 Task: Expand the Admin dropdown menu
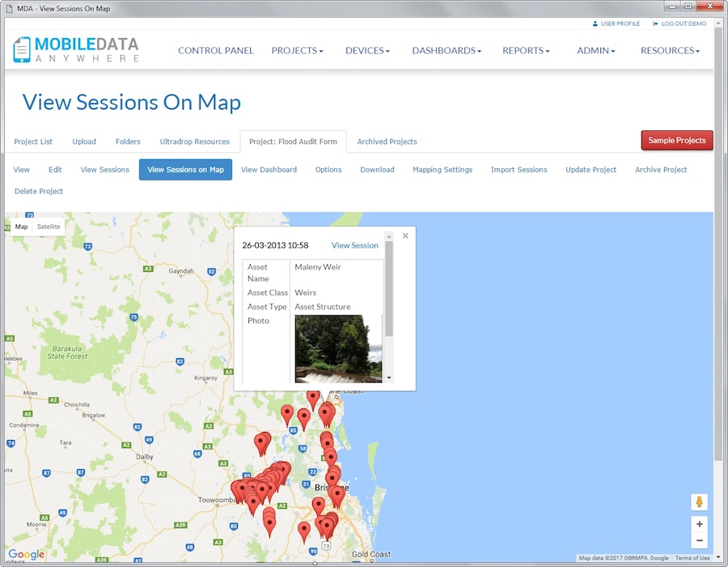coord(595,50)
